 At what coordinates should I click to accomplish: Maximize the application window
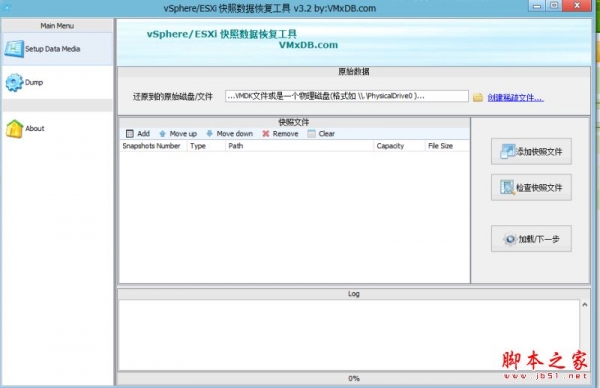tap(554, 6)
